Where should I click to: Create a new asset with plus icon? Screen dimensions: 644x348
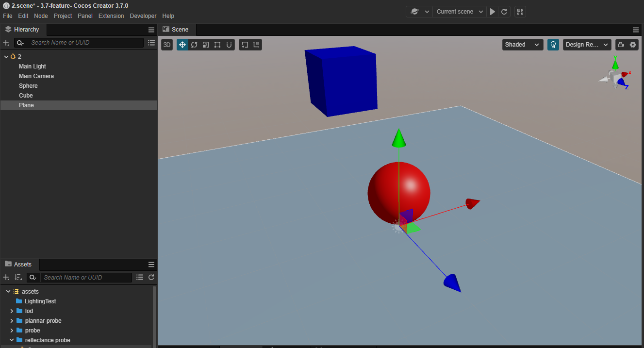pyautogui.click(x=6, y=278)
